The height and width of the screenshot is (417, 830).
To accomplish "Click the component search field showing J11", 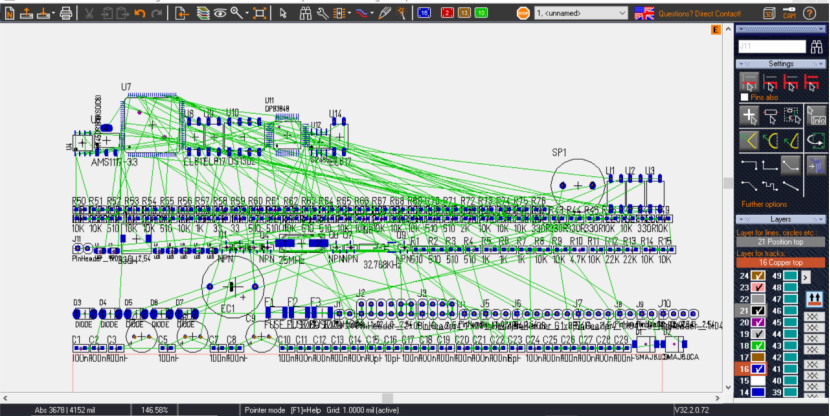I will click(772, 47).
